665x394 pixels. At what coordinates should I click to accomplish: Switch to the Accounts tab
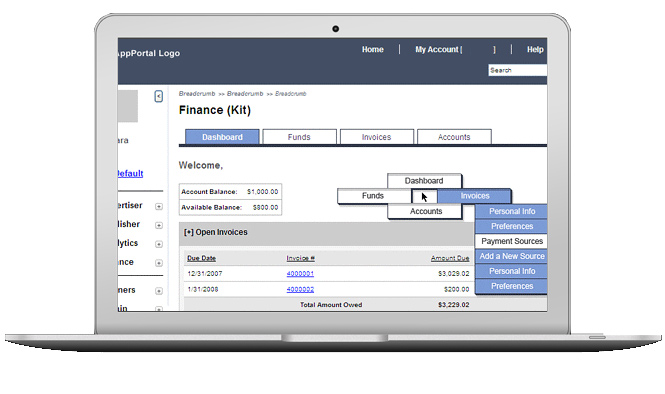coord(454,137)
